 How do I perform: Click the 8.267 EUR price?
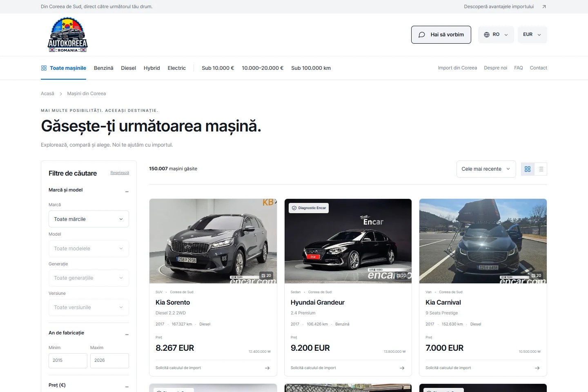click(175, 348)
